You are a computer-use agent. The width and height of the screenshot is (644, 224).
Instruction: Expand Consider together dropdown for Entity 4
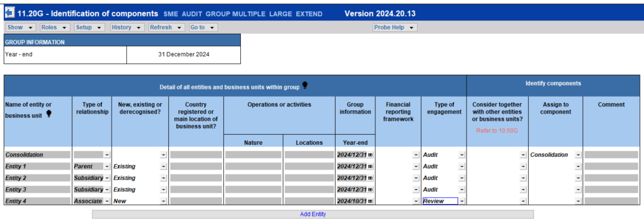click(523, 201)
